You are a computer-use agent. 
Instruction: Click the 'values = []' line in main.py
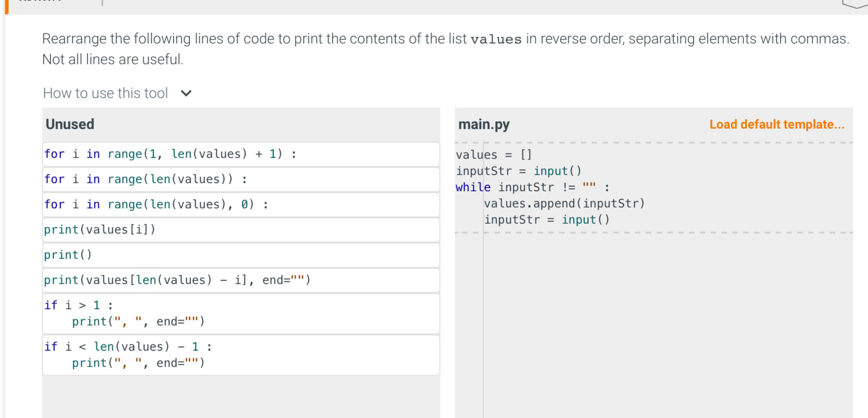(494, 155)
